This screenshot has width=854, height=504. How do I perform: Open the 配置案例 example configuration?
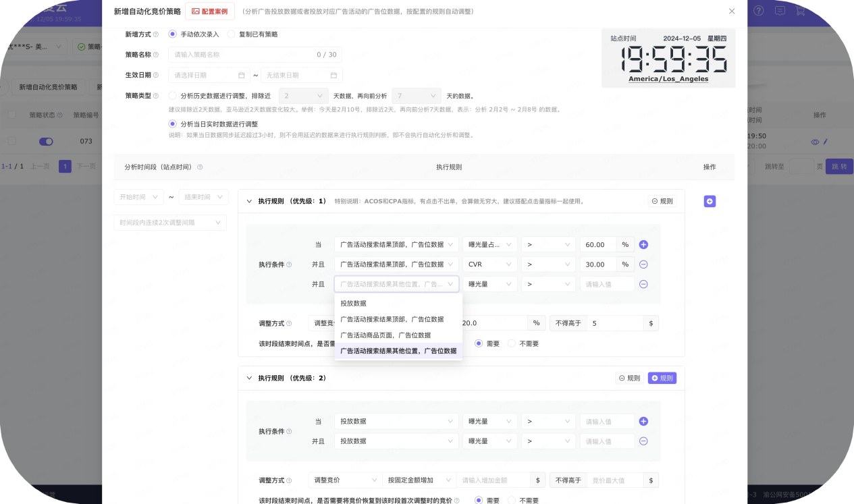209,11
